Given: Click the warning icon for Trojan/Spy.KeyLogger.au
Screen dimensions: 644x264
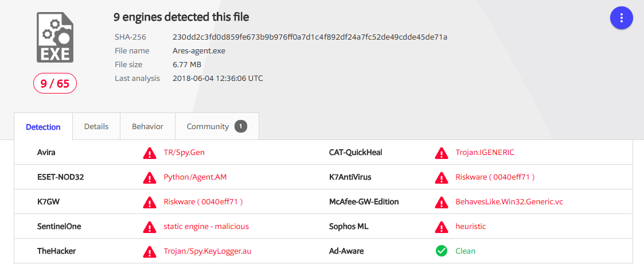Looking at the screenshot, I should (150, 251).
